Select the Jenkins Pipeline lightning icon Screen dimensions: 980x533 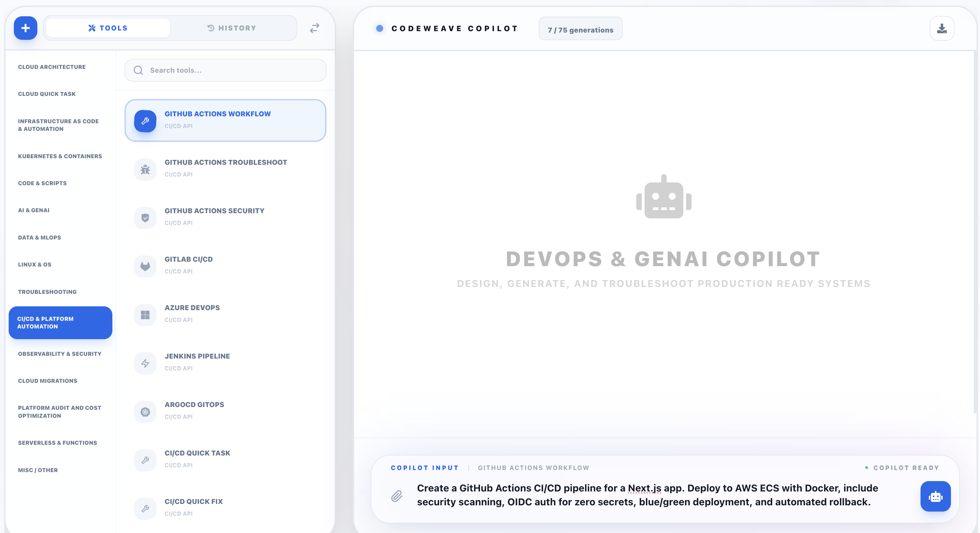145,363
